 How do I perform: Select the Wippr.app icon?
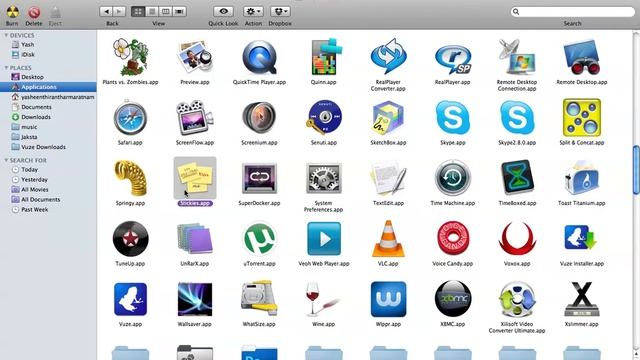388,299
